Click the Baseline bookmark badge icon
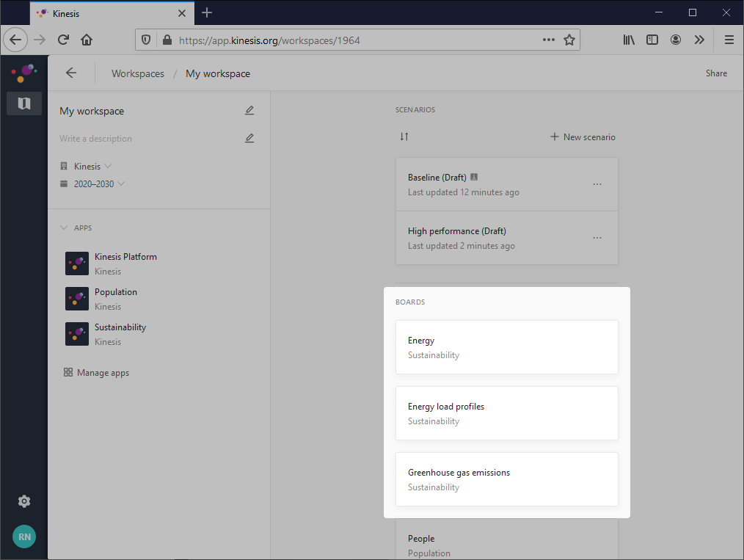Image resolution: width=744 pixels, height=560 pixels. [473, 177]
